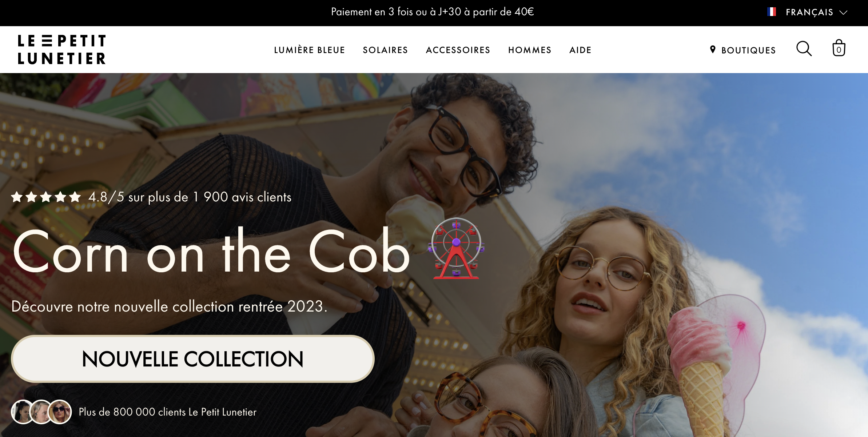868x437 pixels.
Task: Click the Corn on the Cob headline
Action: pos(212,252)
